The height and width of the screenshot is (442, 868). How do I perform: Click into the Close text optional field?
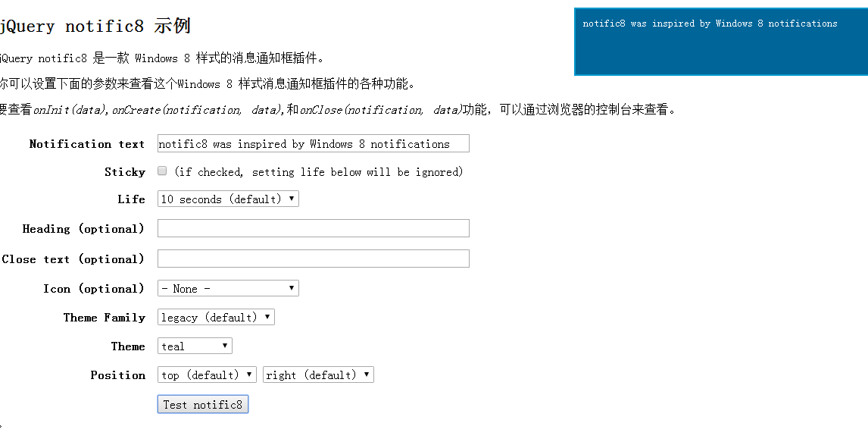[x=314, y=259]
